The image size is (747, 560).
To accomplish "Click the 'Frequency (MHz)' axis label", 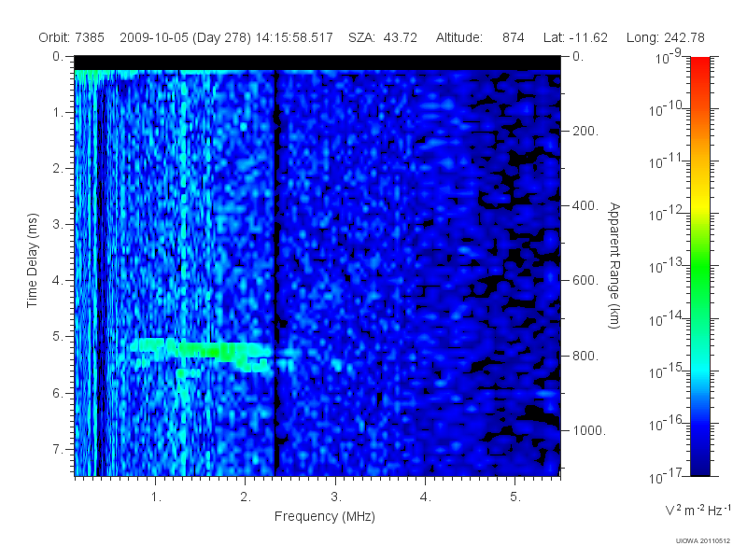I will (324, 517).
